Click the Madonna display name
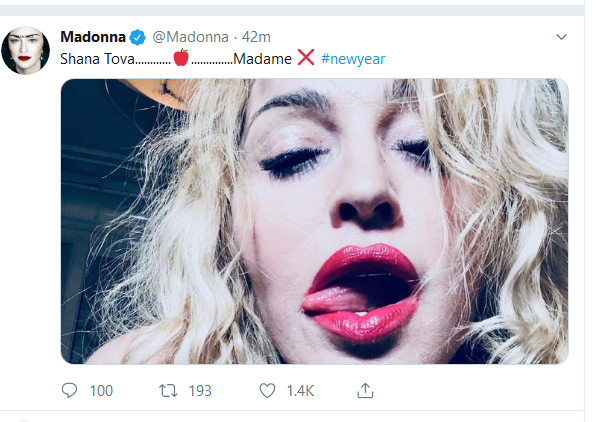The height and width of the screenshot is (422, 603). coord(93,37)
